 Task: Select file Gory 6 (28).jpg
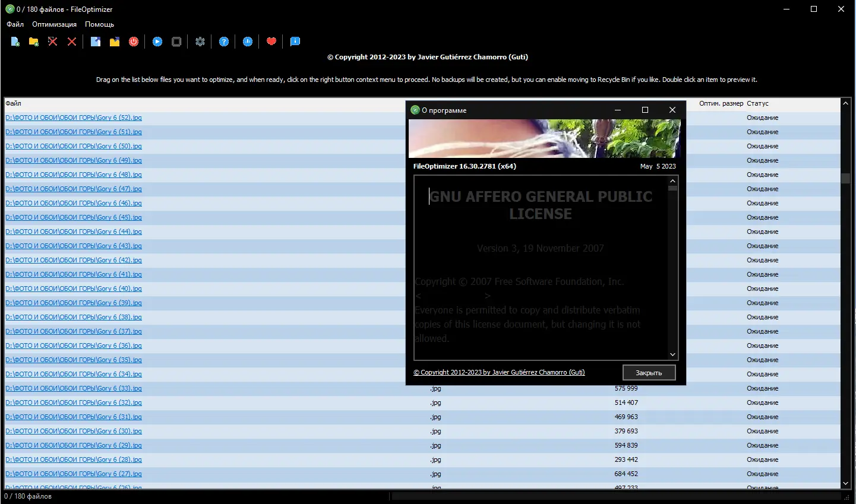pos(74,459)
